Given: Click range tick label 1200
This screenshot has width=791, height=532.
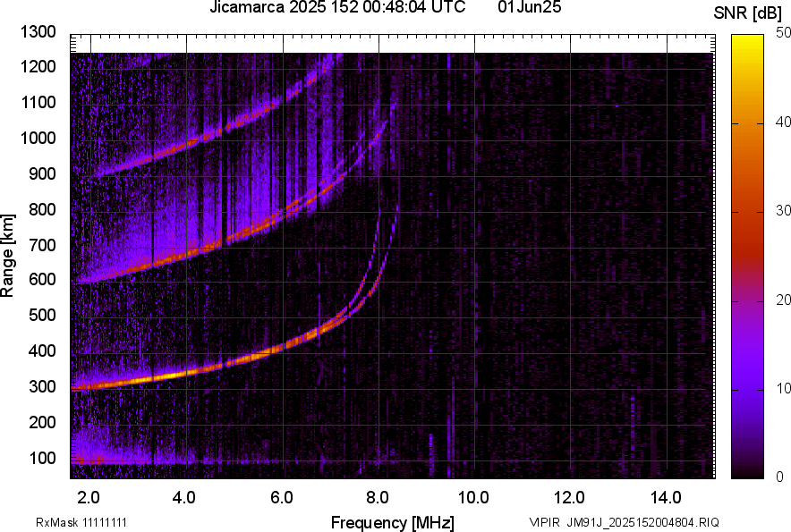Looking at the screenshot, I should 38,66.
